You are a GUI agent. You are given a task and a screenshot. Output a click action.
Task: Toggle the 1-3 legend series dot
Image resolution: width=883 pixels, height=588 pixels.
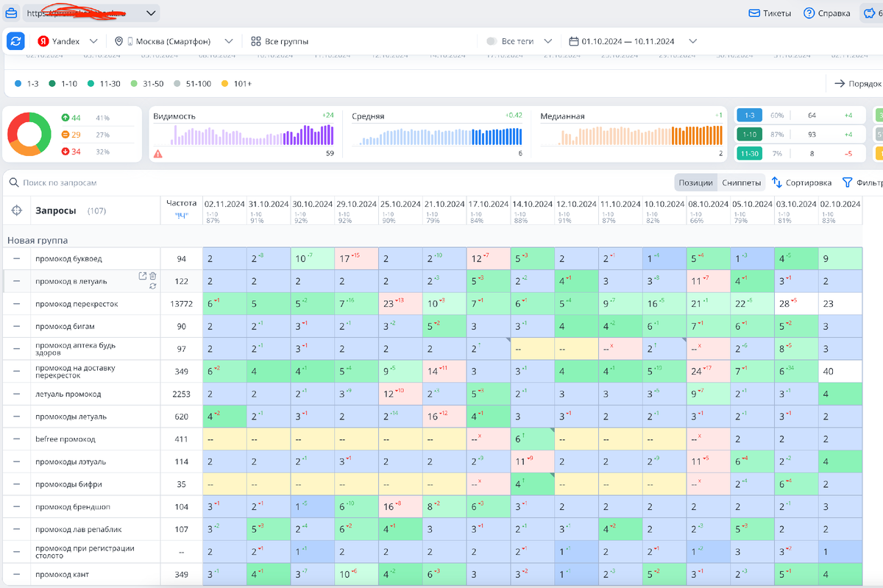click(x=18, y=84)
